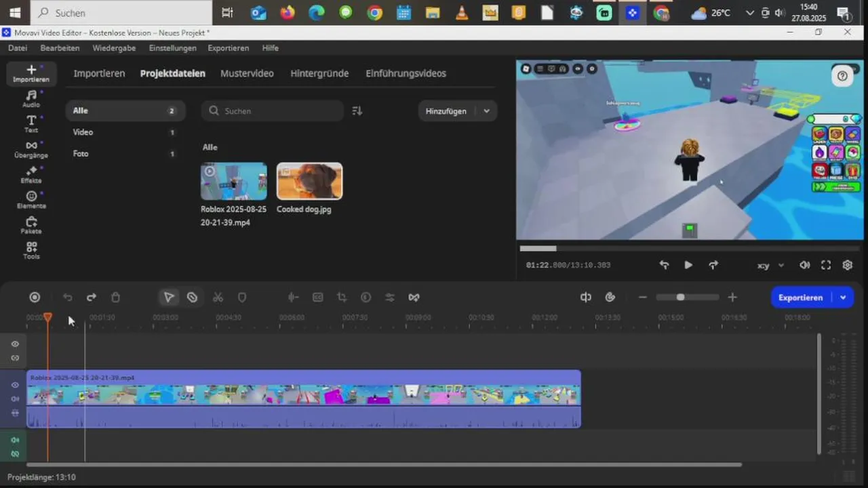Switch to the Mustervideo tab
This screenshot has height=488, width=868.
(247, 73)
